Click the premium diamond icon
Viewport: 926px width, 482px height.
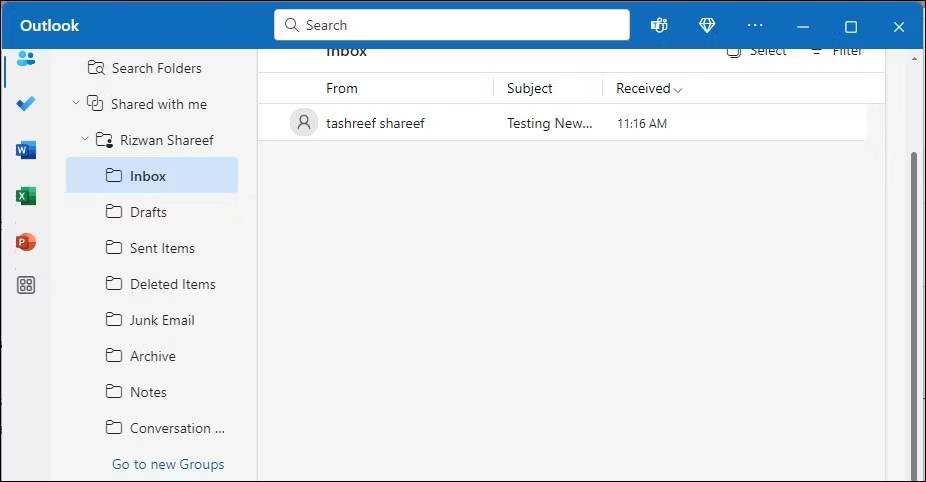pyautogui.click(x=707, y=25)
